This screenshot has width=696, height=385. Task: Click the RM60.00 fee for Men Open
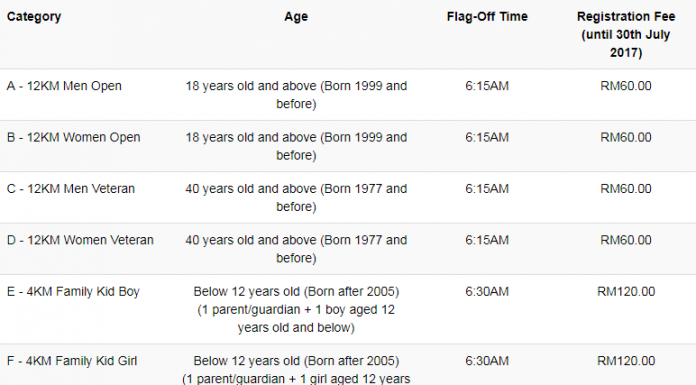click(x=626, y=86)
